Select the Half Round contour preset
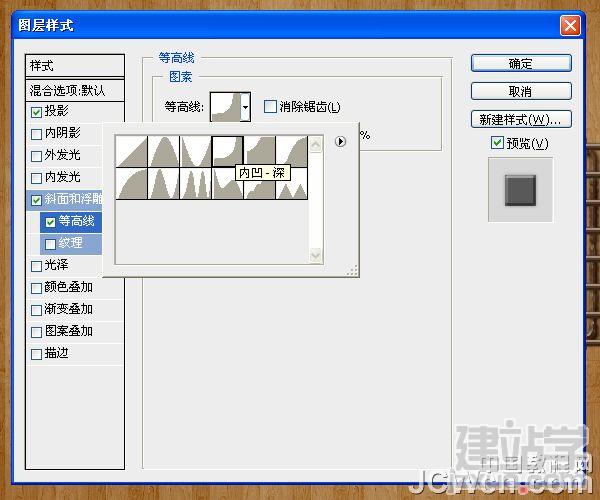Image resolution: width=600 pixels, height=500 pixels. 132,184
